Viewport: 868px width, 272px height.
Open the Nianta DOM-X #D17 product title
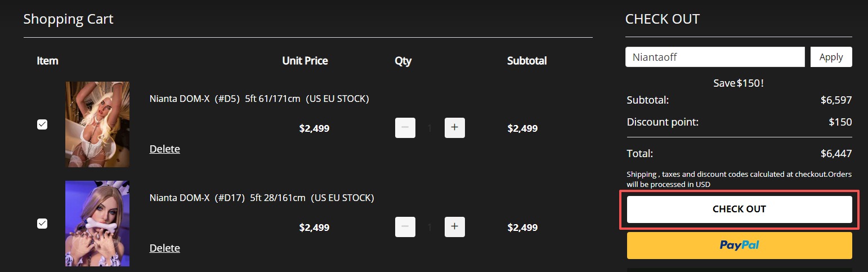point(261,198)
